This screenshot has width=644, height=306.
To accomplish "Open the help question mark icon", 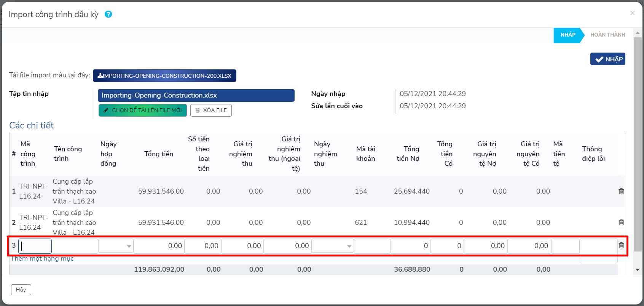I will [x=108, y=14].
